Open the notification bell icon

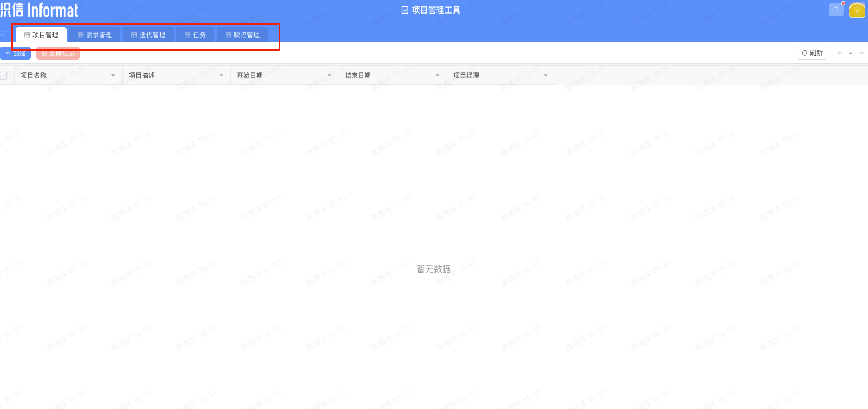[836, 10]
